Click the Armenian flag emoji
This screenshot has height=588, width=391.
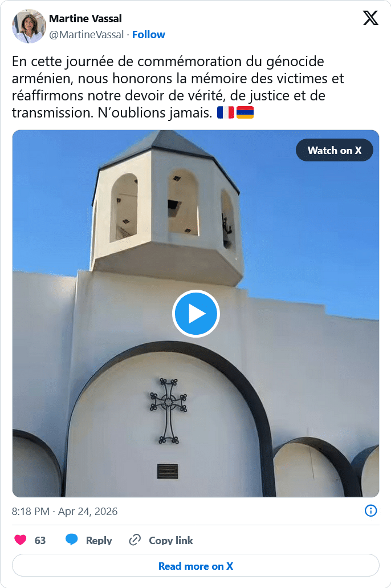[x=245, y=112]
